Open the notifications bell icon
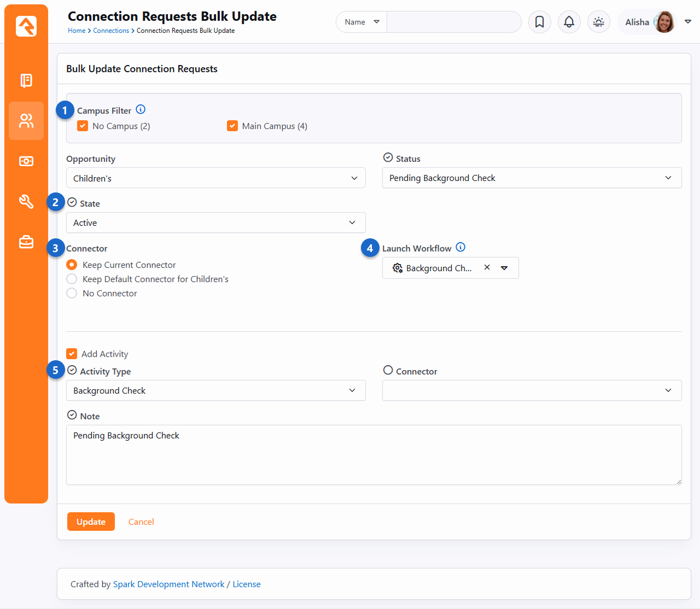The height and width of the screenshot is (609, 700). tap(569, 22)
